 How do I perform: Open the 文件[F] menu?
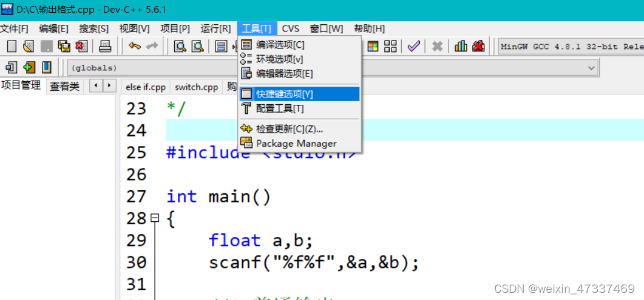click(14, 28)
